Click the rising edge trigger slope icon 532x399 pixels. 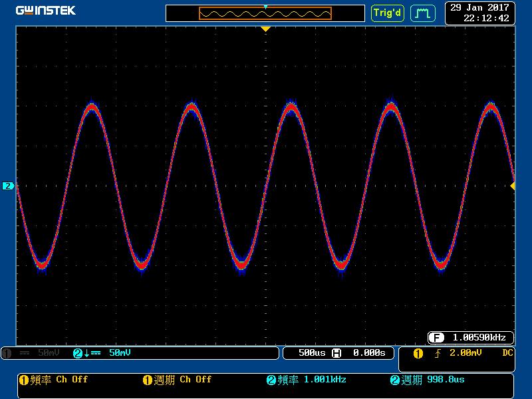(438, 354)
